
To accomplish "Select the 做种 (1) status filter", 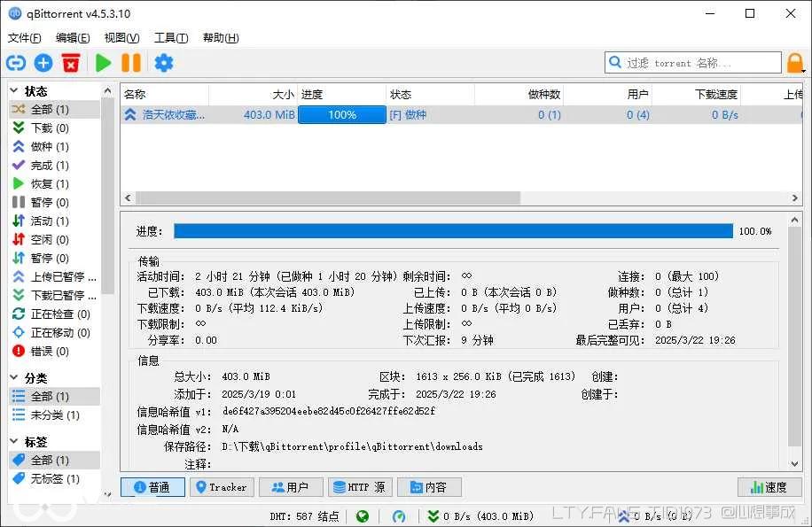I will (54, 146).
